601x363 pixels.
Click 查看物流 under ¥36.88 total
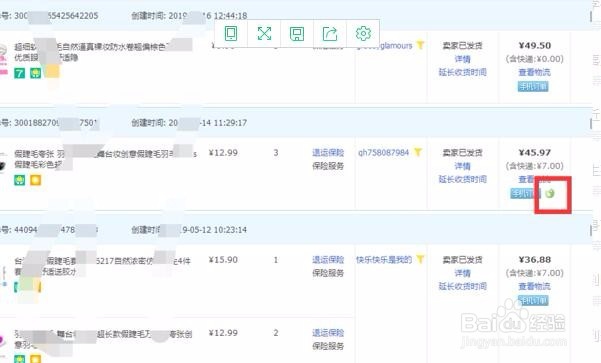click(x=534, y=286)
